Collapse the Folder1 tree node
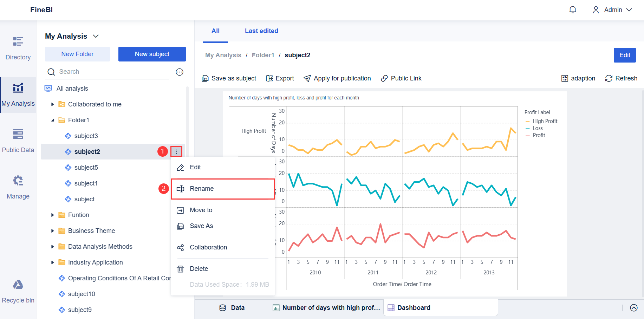The height and width of the screenshot is (319, 644). 53,120
